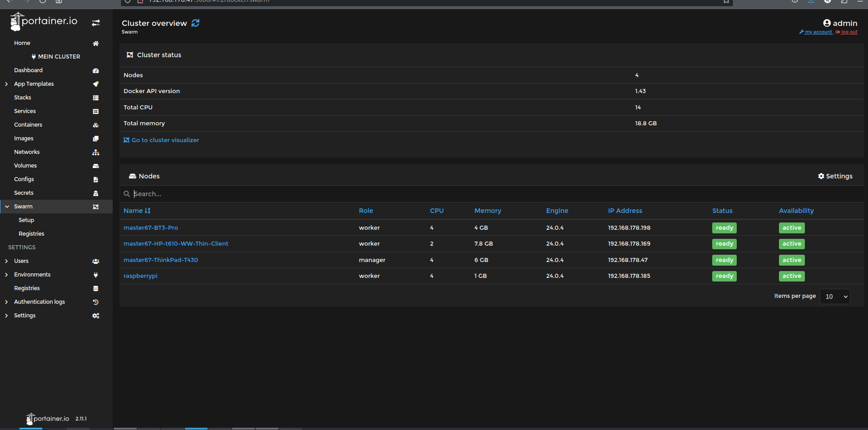
Task: Expand the Authentication logs chevron
Action: [x=6, y=302]
